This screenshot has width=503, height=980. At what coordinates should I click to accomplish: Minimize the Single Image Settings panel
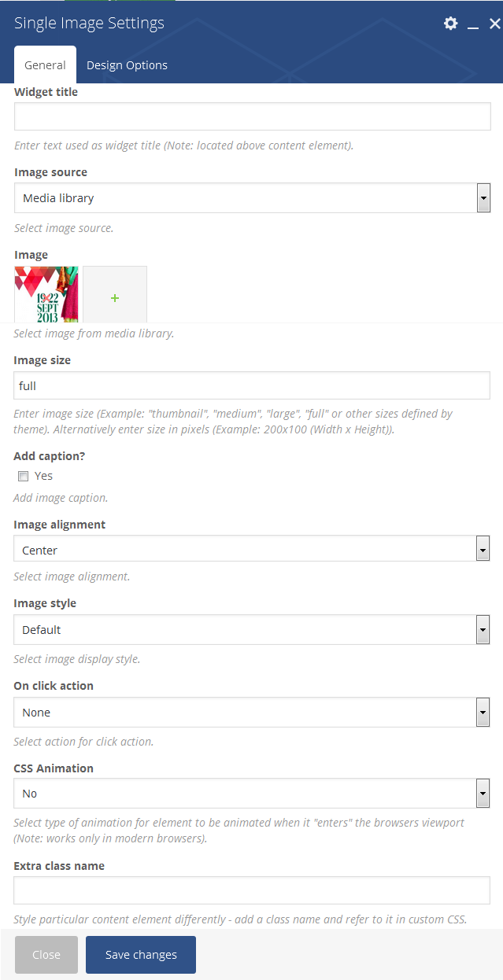point(473,24)
